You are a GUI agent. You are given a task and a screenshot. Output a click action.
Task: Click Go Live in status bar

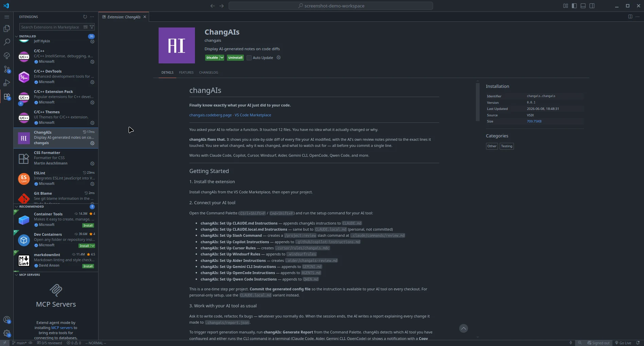623,343
